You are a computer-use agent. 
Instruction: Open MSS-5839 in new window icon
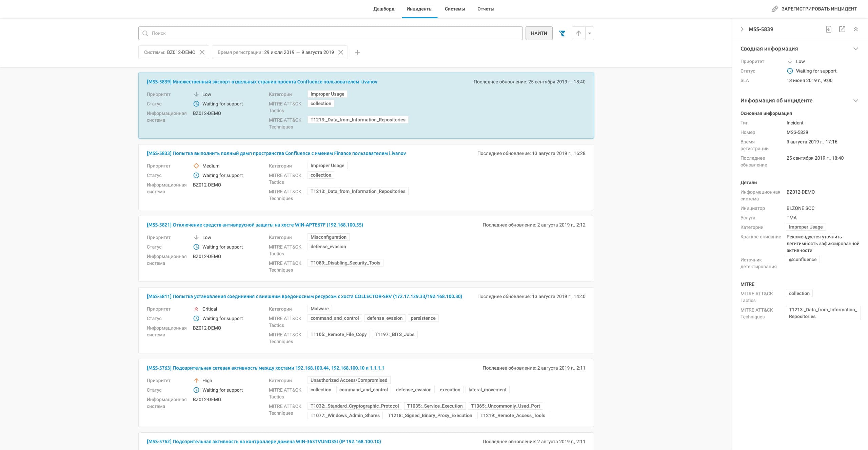point(842,29)
